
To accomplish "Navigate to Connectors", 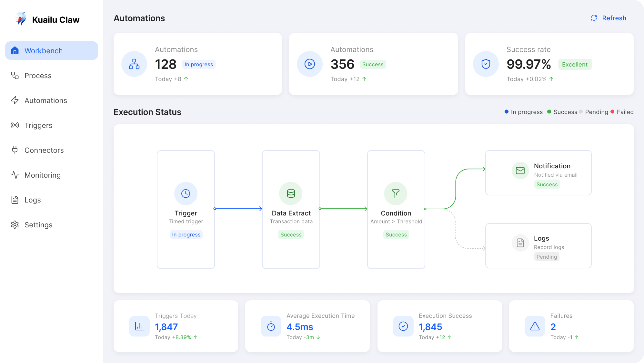I will [52, 150].
